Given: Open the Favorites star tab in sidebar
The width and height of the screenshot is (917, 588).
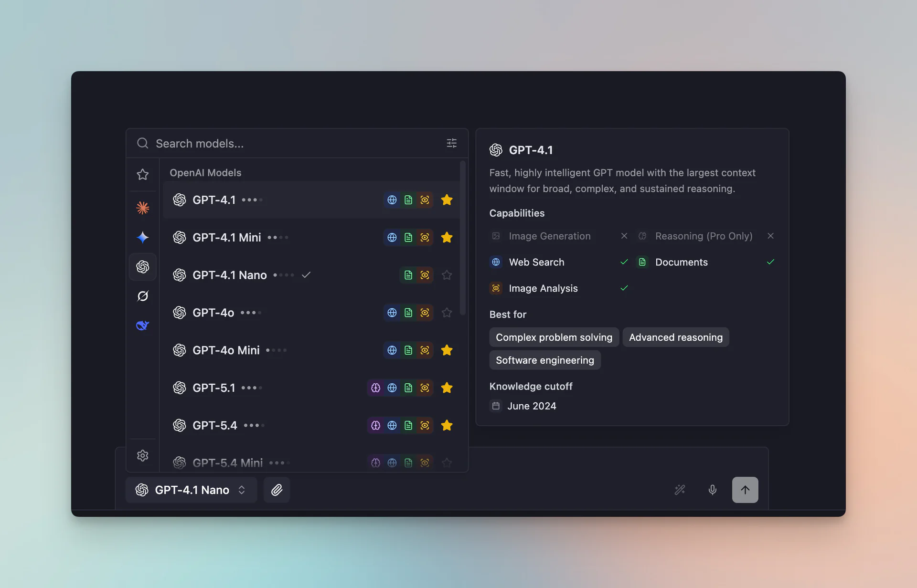Looking at the screenshot, I should (142, 174).
